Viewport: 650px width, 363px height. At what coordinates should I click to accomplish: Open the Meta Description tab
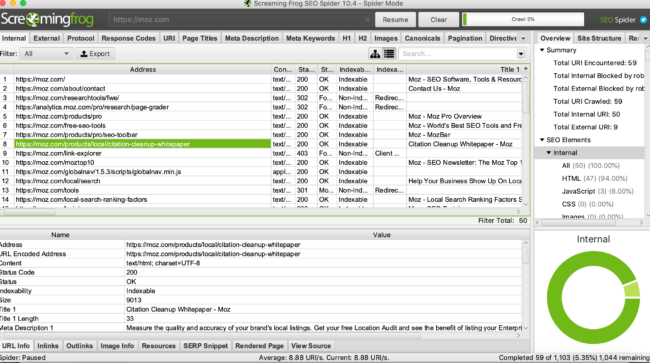(x=252, y=38)
